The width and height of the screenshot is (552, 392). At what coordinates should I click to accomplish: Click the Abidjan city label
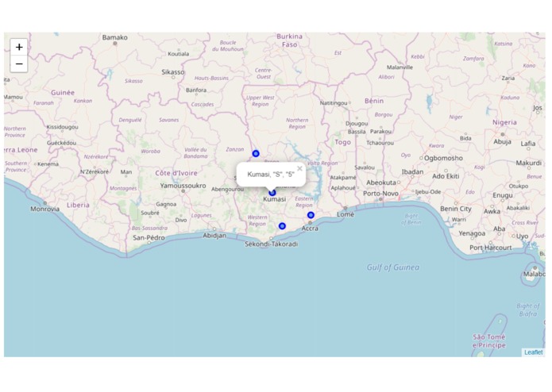pos(214,236)
